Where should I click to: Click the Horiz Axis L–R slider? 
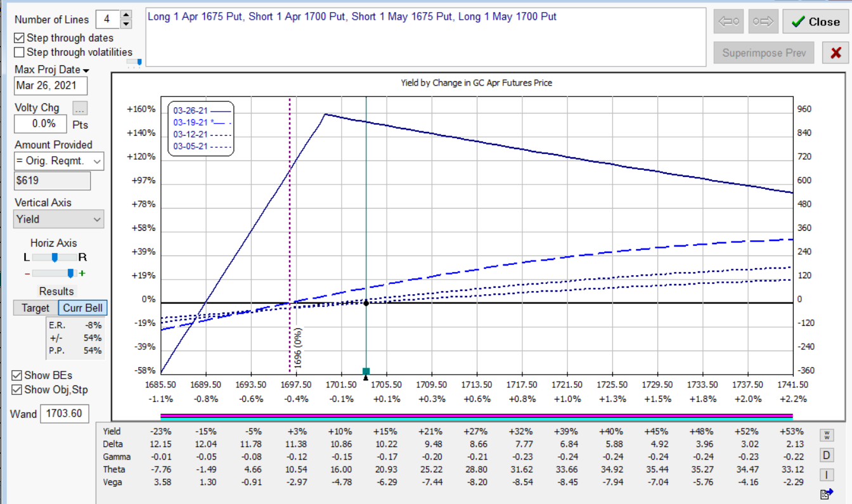coord(55,257)
